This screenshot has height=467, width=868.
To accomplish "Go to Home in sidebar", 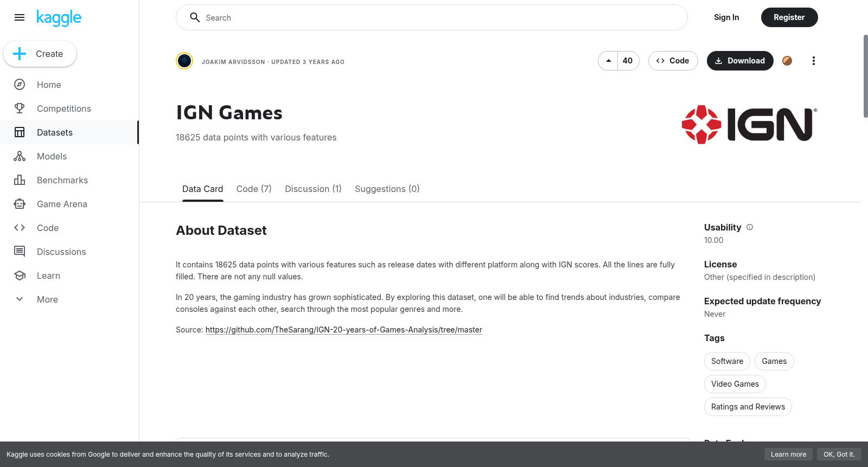I will [69, 85].
